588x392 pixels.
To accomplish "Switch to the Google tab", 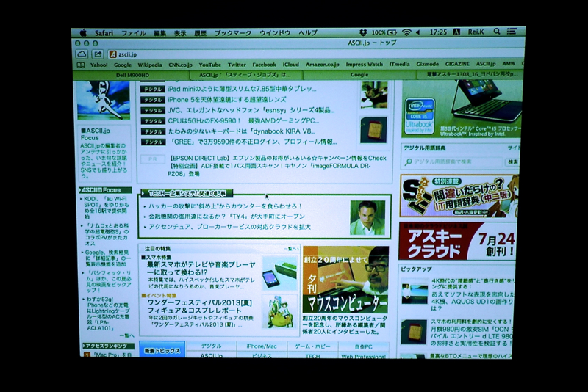I will tap(359, 74).
